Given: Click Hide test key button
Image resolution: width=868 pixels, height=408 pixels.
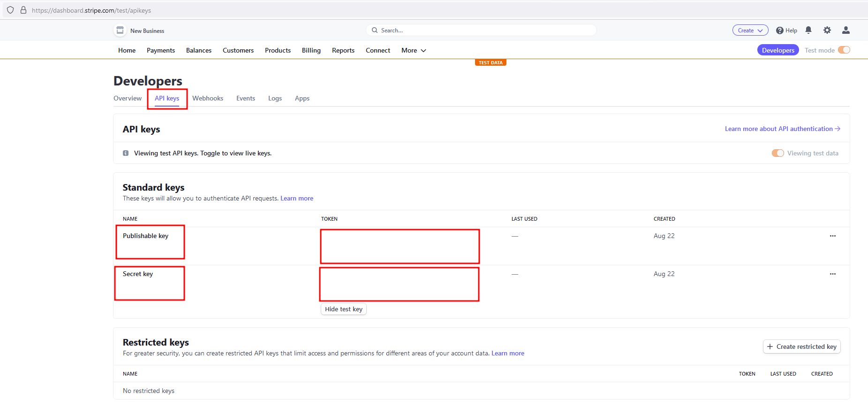Looking at the screenshot, I should tap(344, 309).
